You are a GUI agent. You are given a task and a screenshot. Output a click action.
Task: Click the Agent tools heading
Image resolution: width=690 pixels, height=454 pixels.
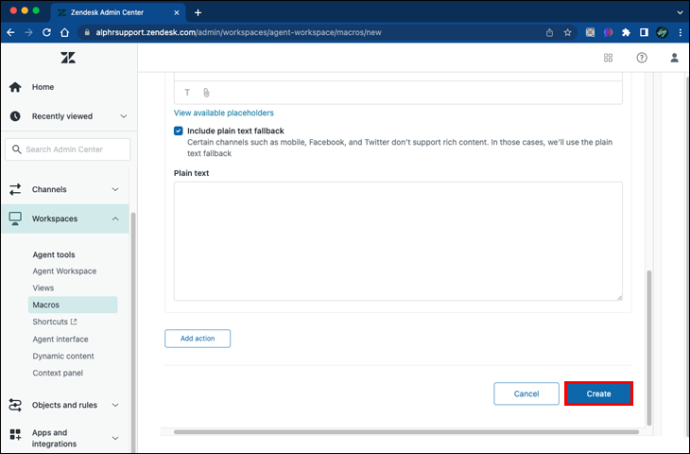[54, 255]
